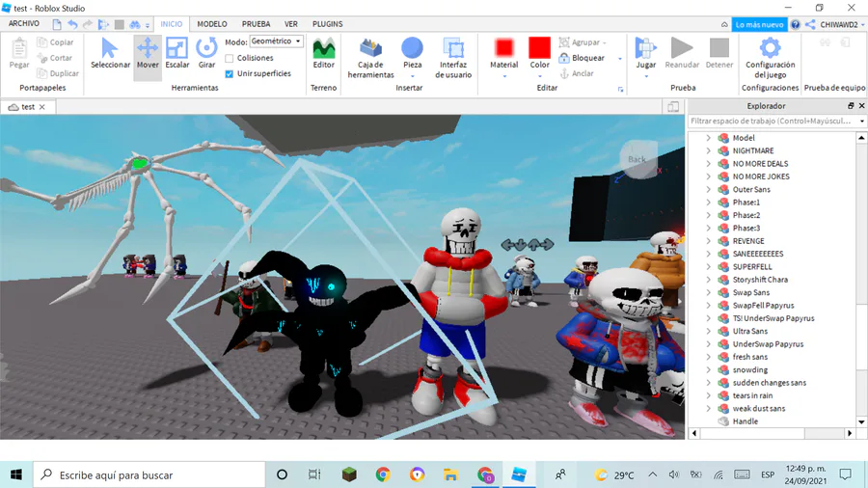Start the game with Jugar
The height and width of the screenshot is (488, 868).
(x=645, y=54)
